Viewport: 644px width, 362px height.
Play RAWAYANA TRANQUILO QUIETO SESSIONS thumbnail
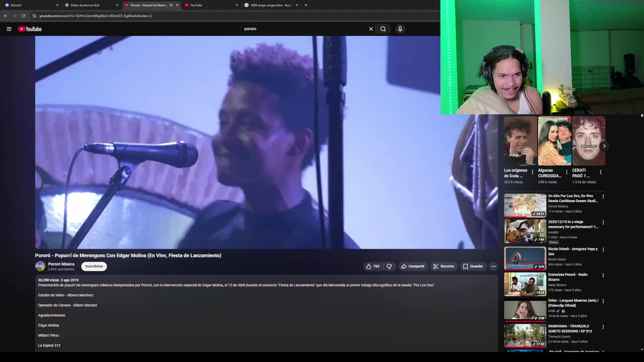[x=525, y=335]
